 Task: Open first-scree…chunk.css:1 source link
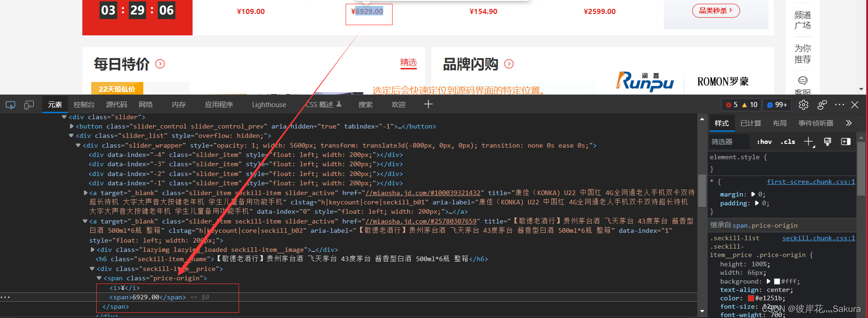pos(811,182)
